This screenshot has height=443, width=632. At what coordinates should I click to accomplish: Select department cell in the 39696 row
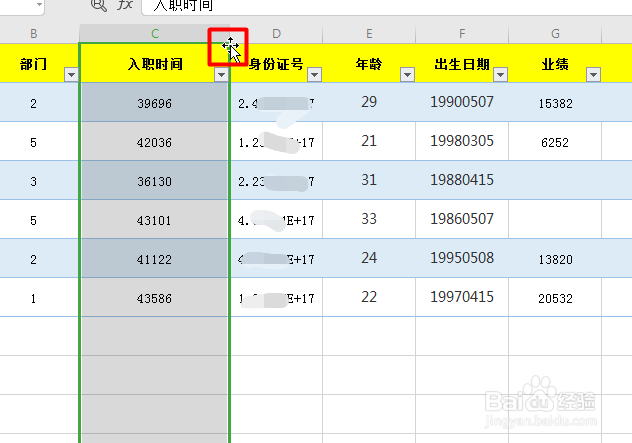coord(39,102)
